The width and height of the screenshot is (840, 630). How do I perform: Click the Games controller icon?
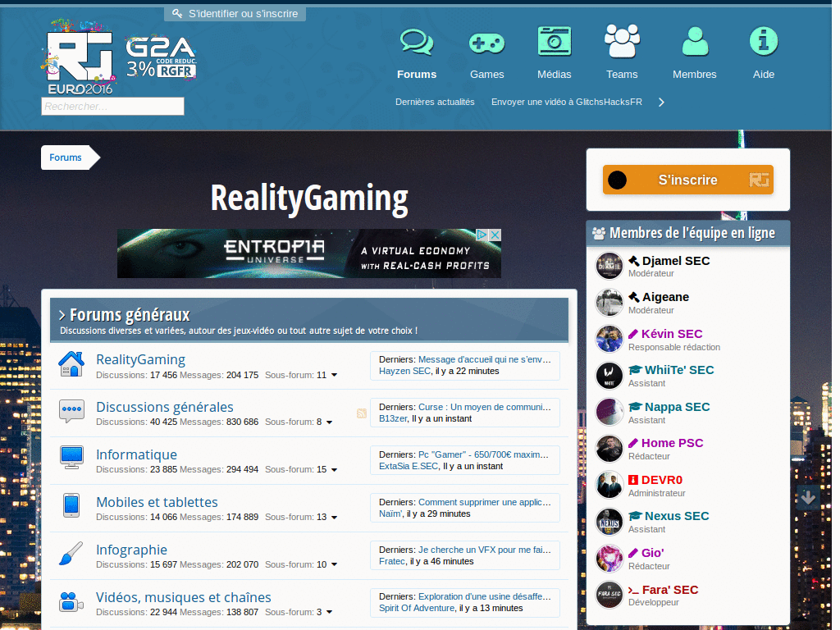pos(486,43)
